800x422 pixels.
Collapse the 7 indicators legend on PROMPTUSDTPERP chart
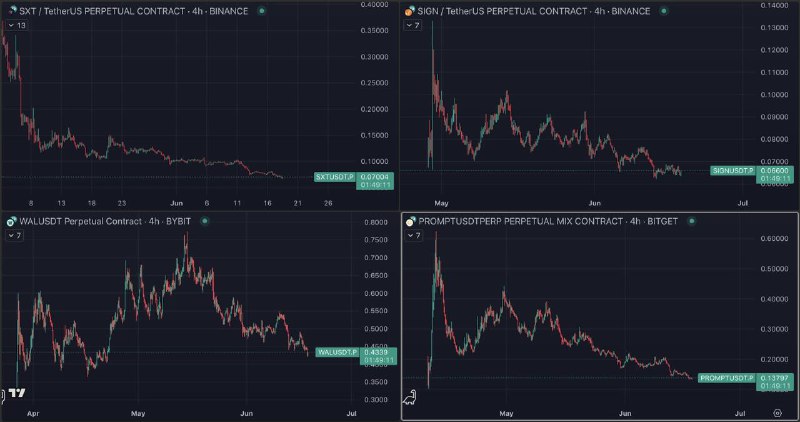tap(414, 235)
